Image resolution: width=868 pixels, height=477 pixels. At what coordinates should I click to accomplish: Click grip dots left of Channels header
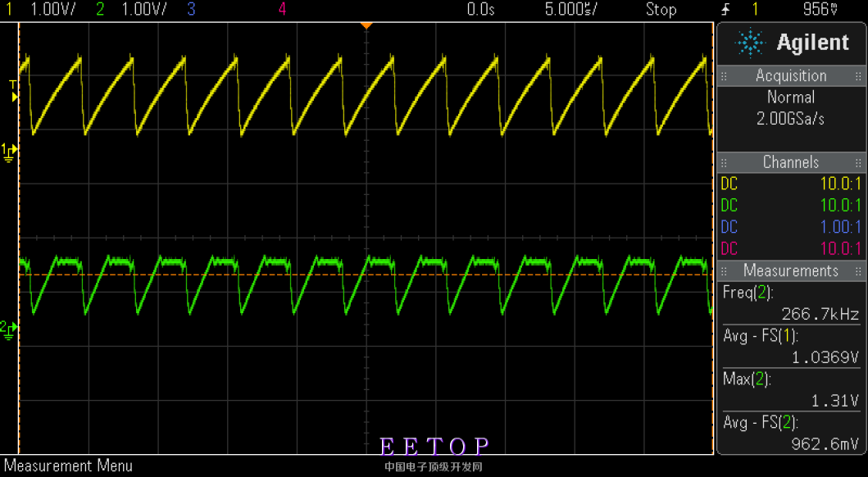pyautogui.click(x=724, y=163)
